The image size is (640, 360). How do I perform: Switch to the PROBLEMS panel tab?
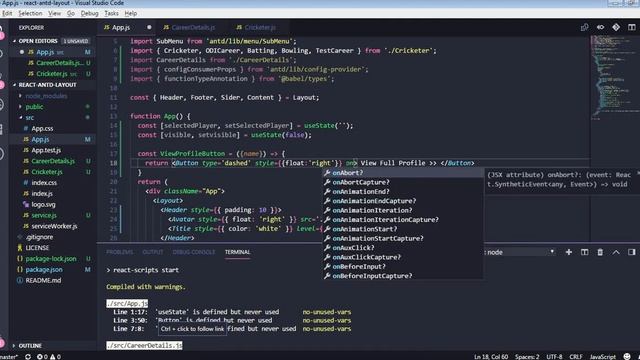120,252
